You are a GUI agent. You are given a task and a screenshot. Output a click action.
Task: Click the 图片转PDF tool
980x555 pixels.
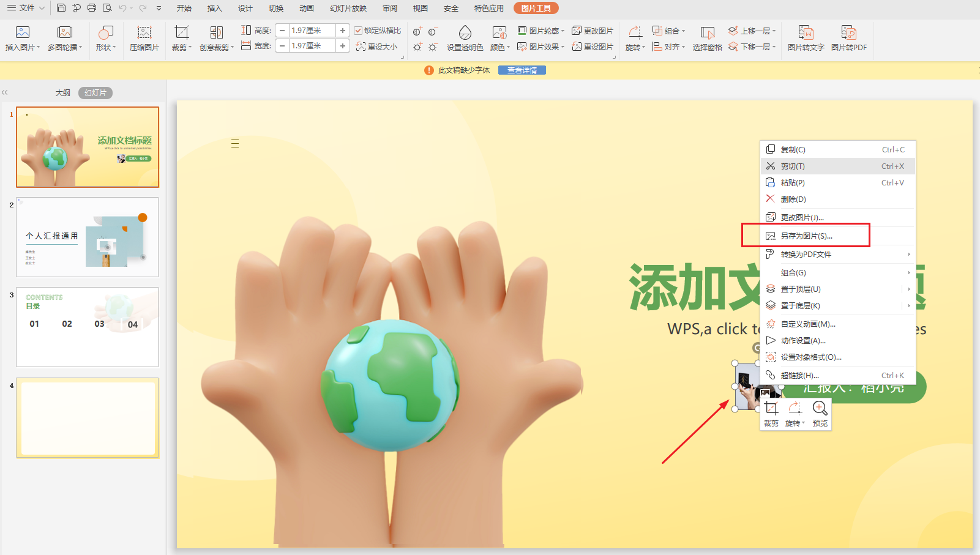[x=850, y=38]
